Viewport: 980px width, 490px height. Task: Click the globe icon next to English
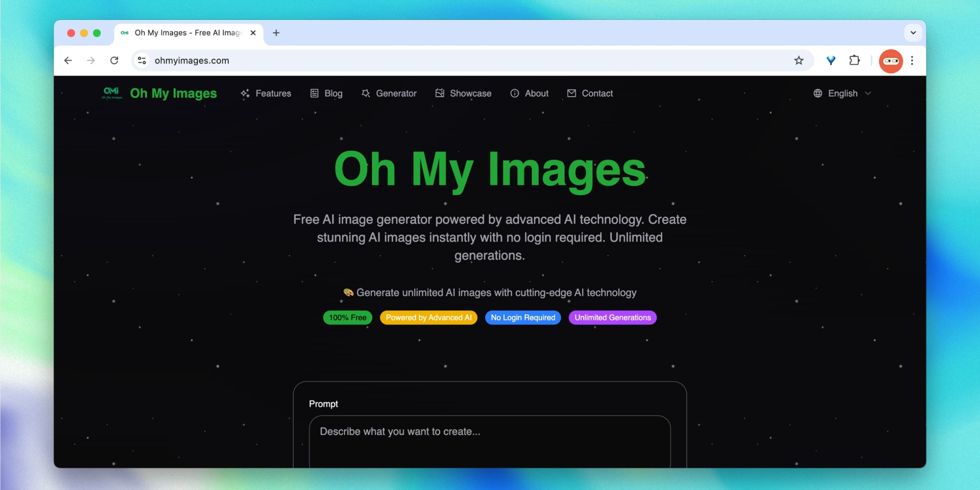click(x=818, y=93)
